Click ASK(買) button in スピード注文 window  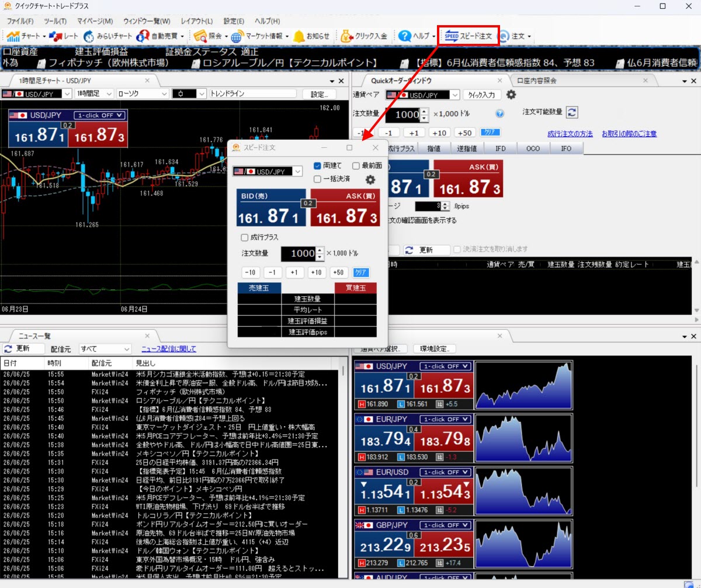point(345,207)
